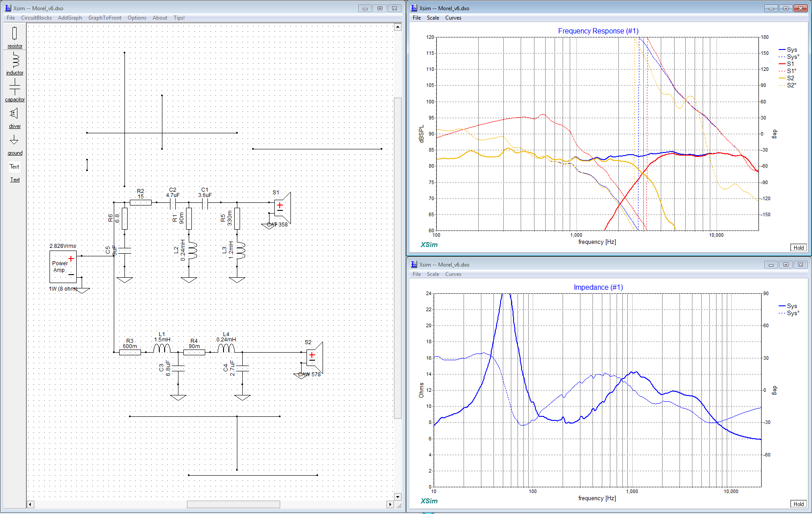The width and height of the screenshot is (812, 514).
Task: Select capacitor C3 6.8uF
Action: [178, 368]
